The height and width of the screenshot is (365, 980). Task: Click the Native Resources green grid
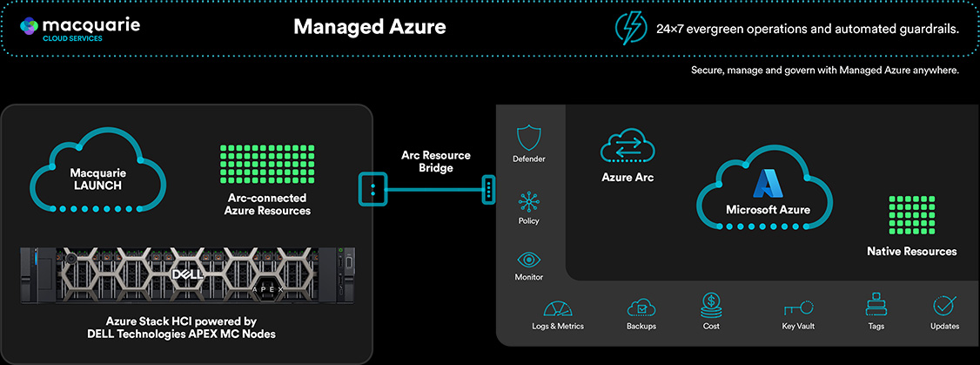(911, 217)
